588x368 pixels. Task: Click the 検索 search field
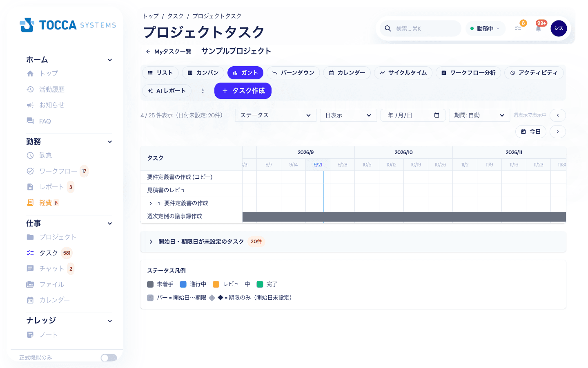coord(421,29)
